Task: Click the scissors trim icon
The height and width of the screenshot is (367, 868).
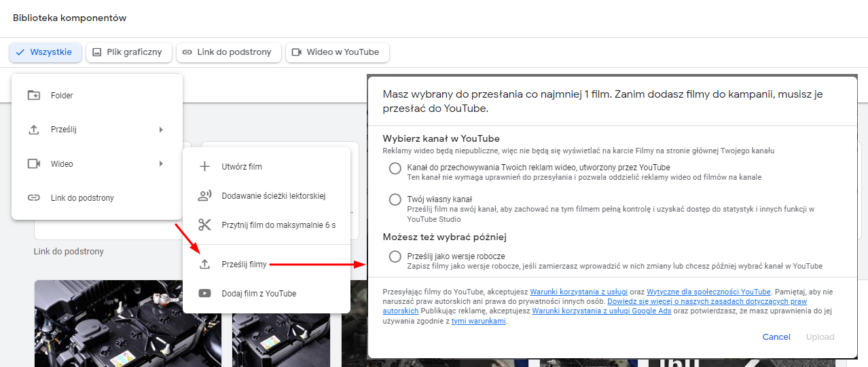Action: [x=204, y=225]
